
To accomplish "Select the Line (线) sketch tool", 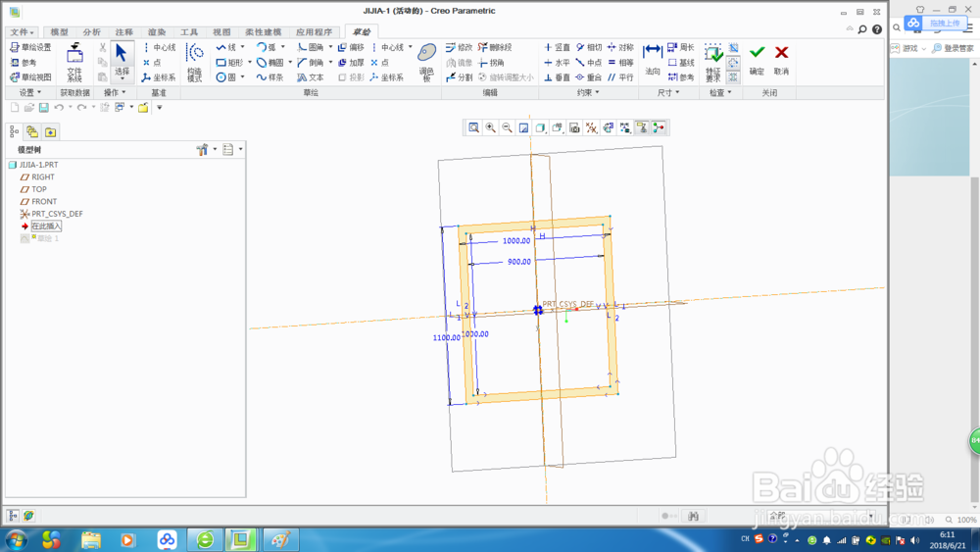I will tap(226, 47).
